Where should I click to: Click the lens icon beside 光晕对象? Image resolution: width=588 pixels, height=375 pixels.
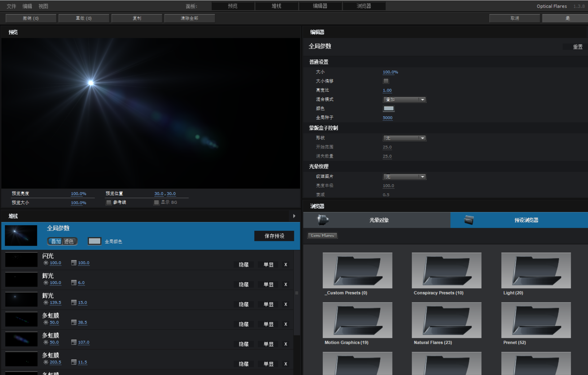(323, 220)
